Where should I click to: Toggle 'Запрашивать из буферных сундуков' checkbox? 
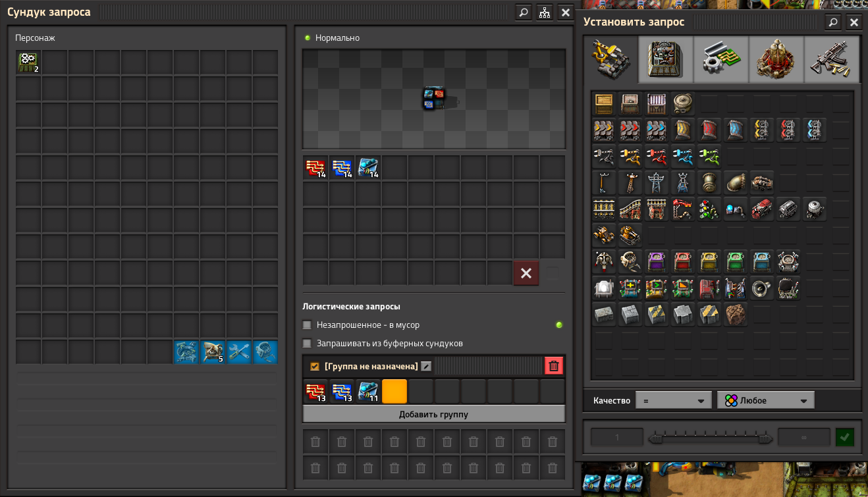coord(307,343)
